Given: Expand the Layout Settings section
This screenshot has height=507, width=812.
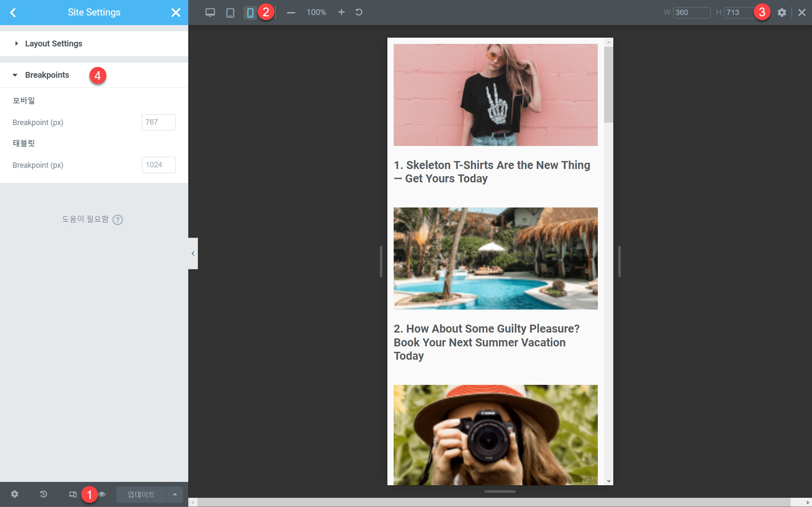Looking at the screenshot, I should [x=54, y=44].
